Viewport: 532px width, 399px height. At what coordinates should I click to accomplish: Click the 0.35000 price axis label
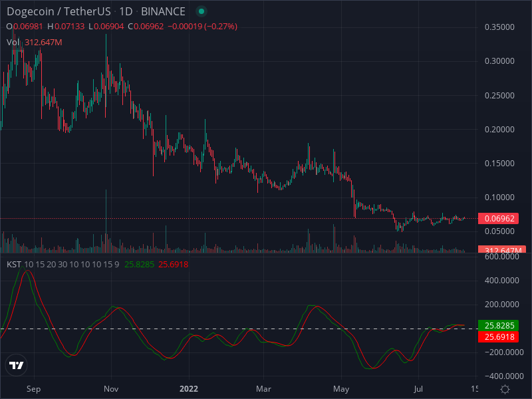[x=499, y=27]
